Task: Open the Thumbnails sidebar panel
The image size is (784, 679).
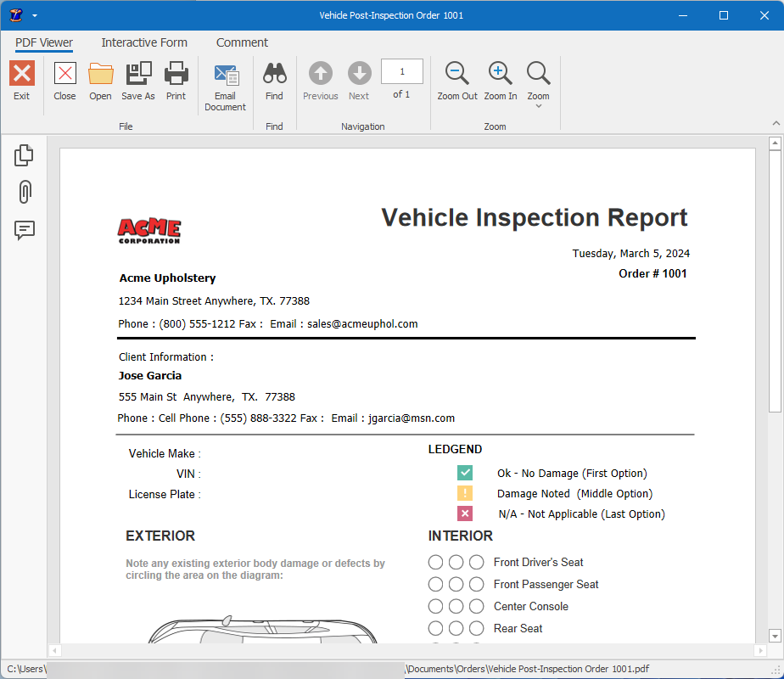Action: (x=24, y=154)
